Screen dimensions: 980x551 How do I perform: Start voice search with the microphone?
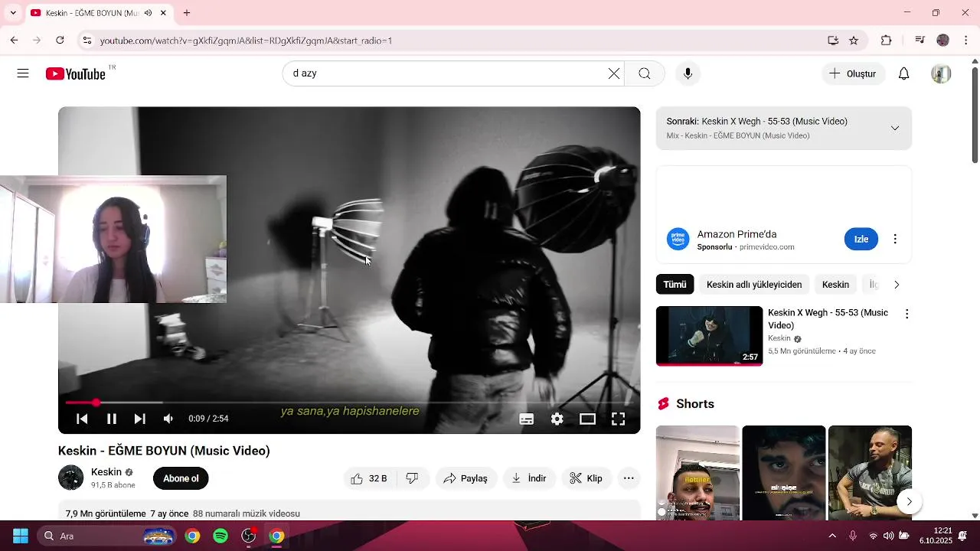tap(688, 73)
